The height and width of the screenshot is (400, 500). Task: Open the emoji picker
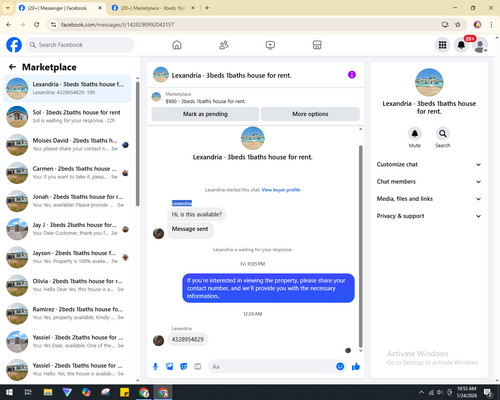click(340, 367)
